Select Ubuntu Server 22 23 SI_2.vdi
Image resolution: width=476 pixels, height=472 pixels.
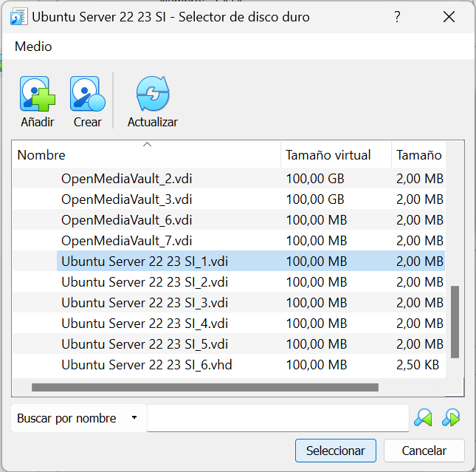(x=229, y=281)
